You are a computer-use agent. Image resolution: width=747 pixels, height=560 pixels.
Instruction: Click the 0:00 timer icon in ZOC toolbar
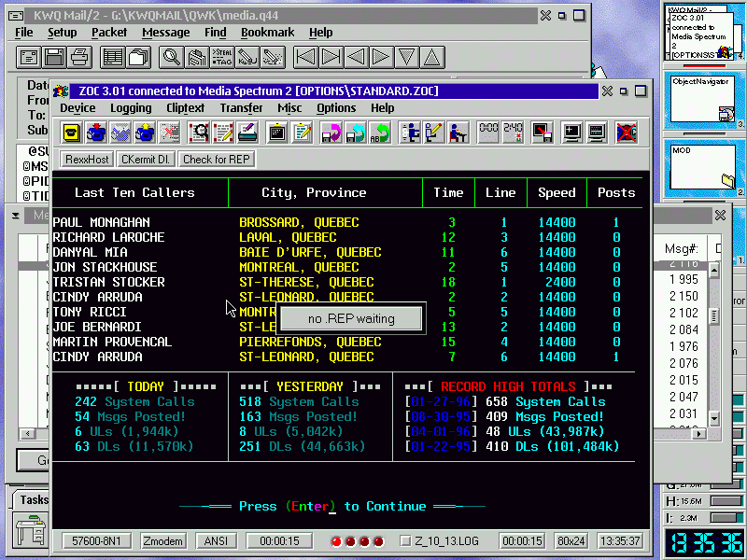click(x=488, y=133)
